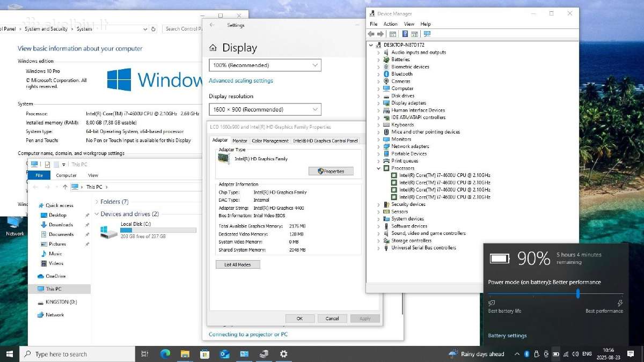Switch to the Monitor tab in graphics properties
This screenshot has width=644, height=362.
240,141
